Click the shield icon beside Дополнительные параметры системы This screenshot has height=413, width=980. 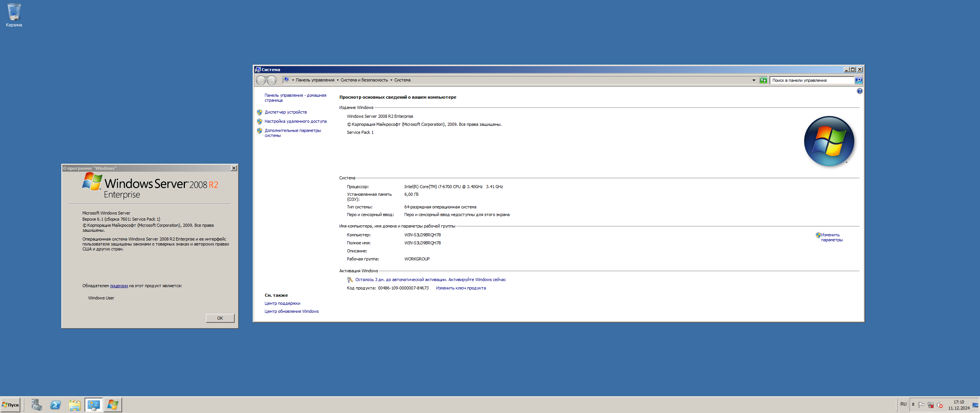pos(260,131)
